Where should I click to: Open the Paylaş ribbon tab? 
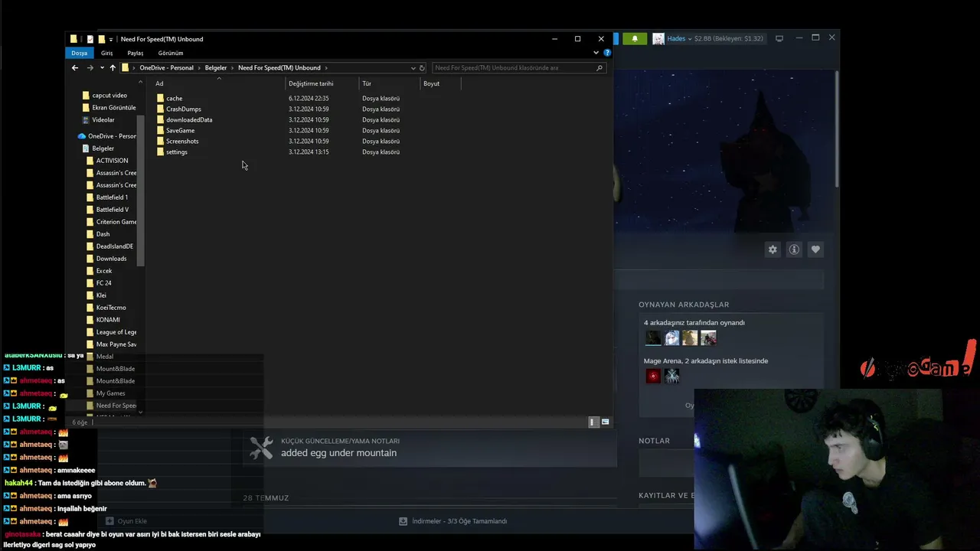[136, 53]
